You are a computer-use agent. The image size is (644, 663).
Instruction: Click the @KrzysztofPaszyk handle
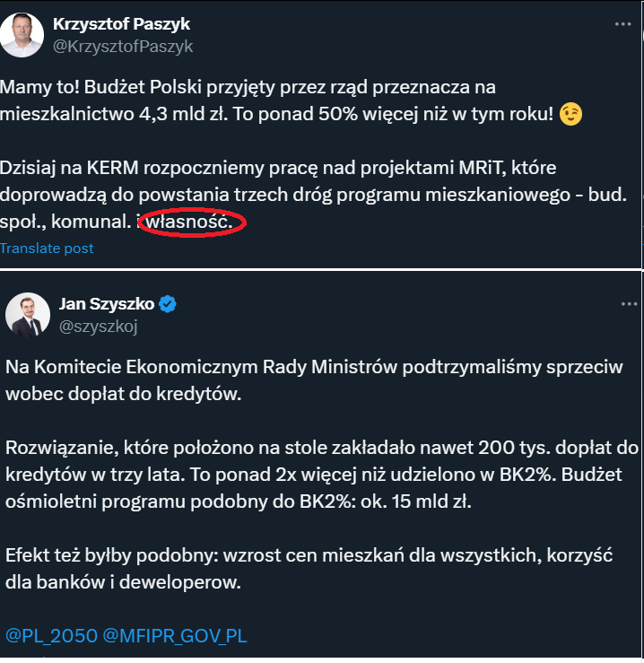pos(123,46)
